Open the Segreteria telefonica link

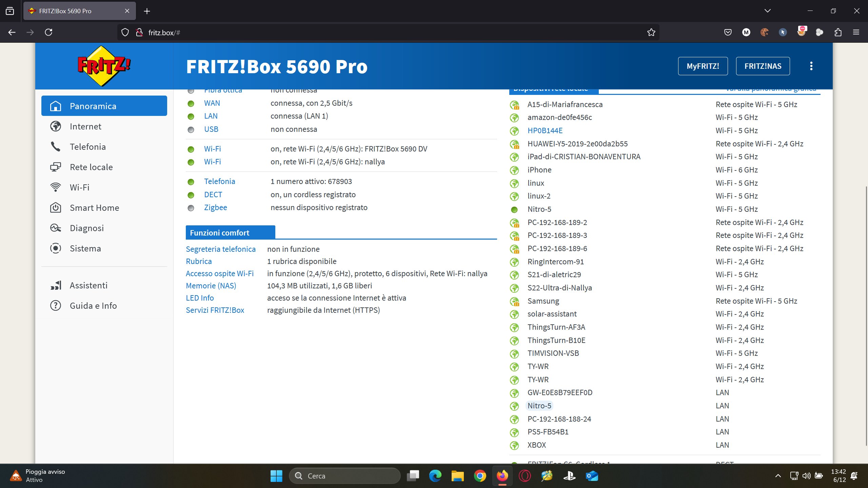[x=220, y=249]
